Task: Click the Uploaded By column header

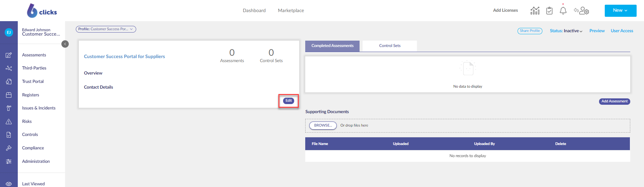Action: [484, 144]
